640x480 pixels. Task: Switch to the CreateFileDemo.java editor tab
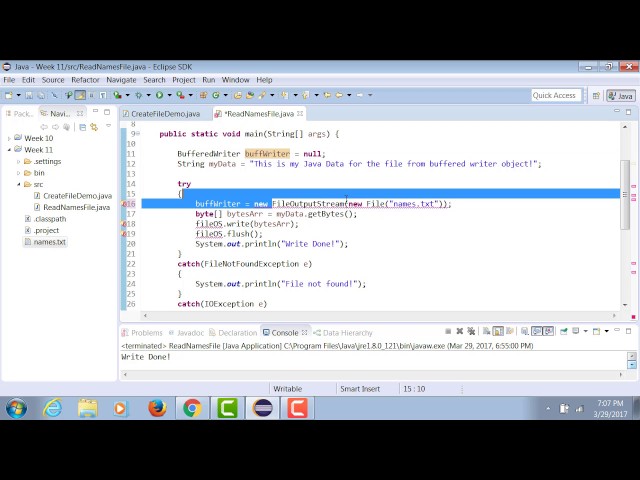162,114
